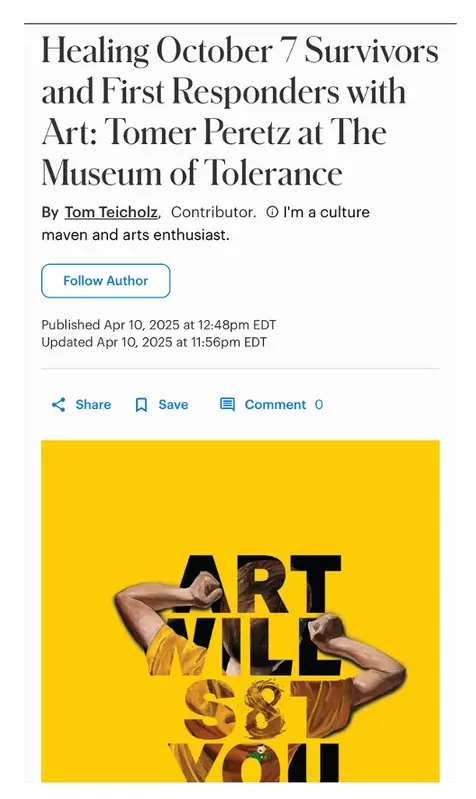Click the Updated Apr 10 timestamp line

tap(154, 342)
